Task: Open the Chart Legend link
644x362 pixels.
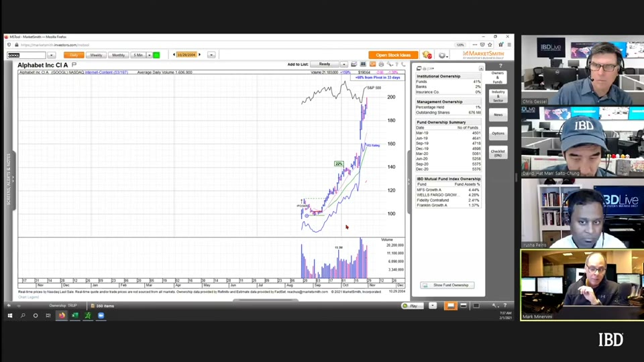Action: (28, 297)
